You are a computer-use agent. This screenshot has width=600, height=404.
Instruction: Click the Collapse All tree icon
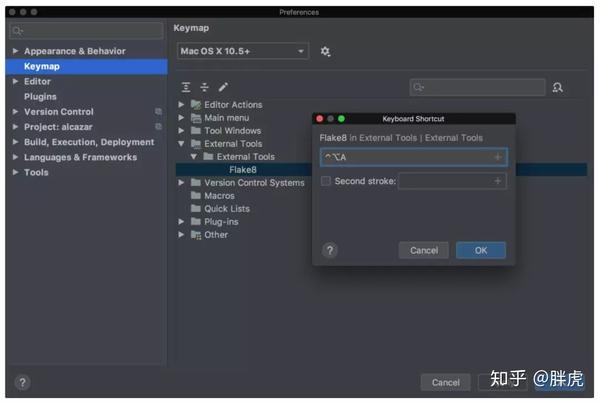click(204, 87)
